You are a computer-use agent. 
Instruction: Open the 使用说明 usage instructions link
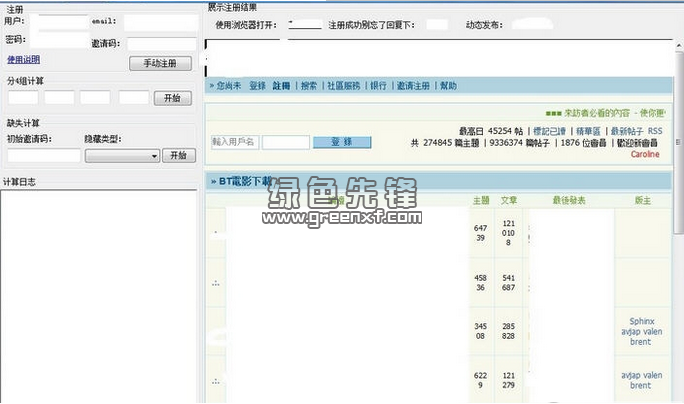click(x=24, y=60)
